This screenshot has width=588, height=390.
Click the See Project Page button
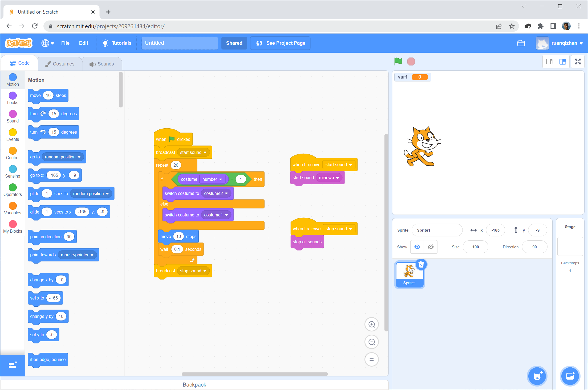[x=280, y=43]
